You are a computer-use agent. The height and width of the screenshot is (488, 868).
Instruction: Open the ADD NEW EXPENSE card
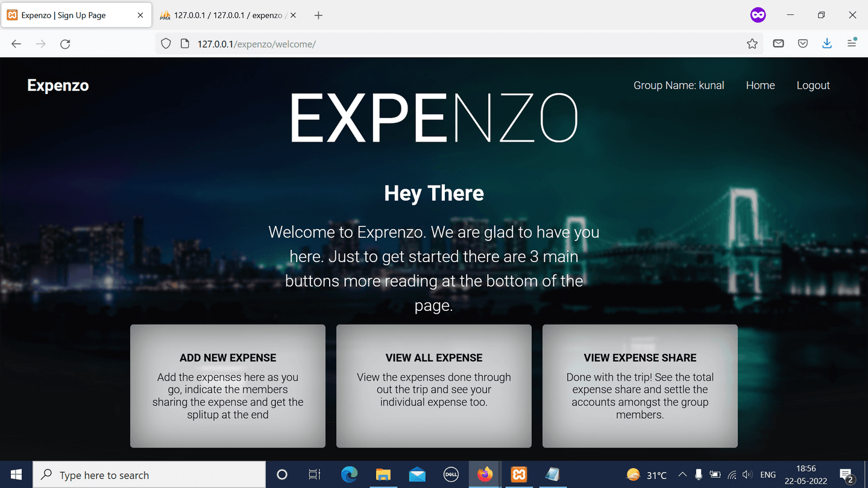coord(228,386)
